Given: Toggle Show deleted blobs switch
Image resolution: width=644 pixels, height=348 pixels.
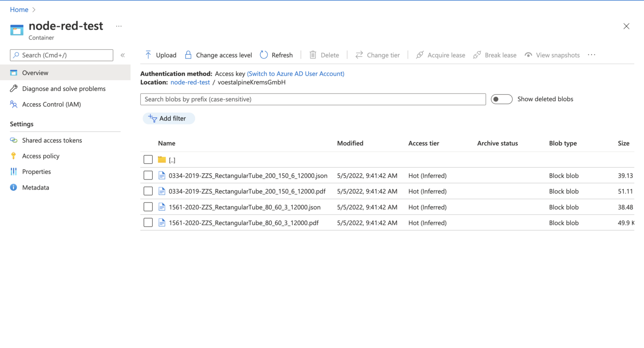Looking at the screenshot, I should point(501,99).
